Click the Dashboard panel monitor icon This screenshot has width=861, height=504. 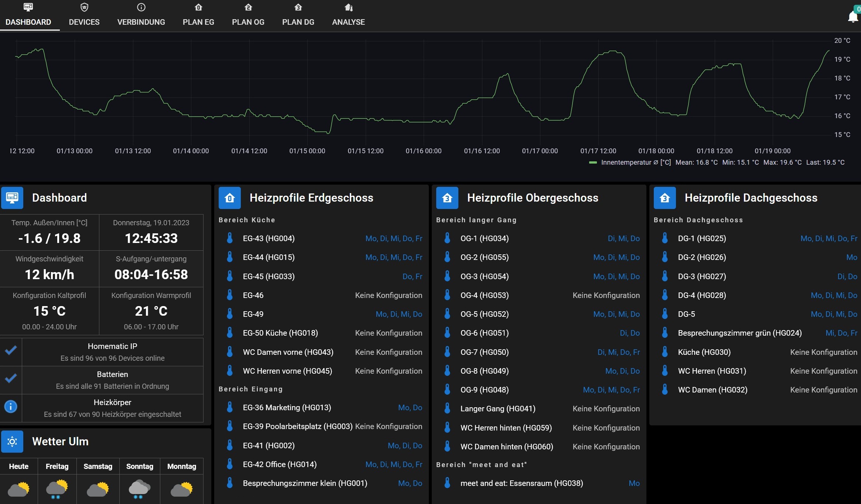pos(12,198)
